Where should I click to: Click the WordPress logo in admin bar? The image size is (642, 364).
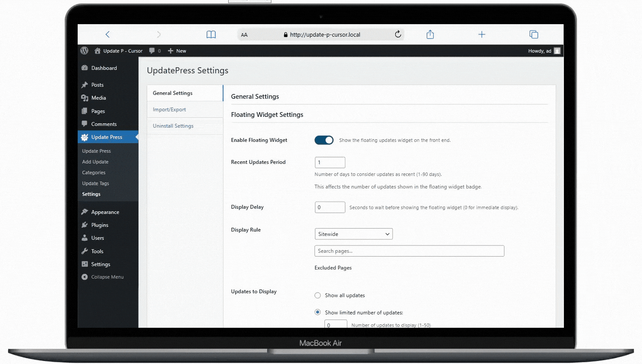pyautogui.click(x=85, y=50)
